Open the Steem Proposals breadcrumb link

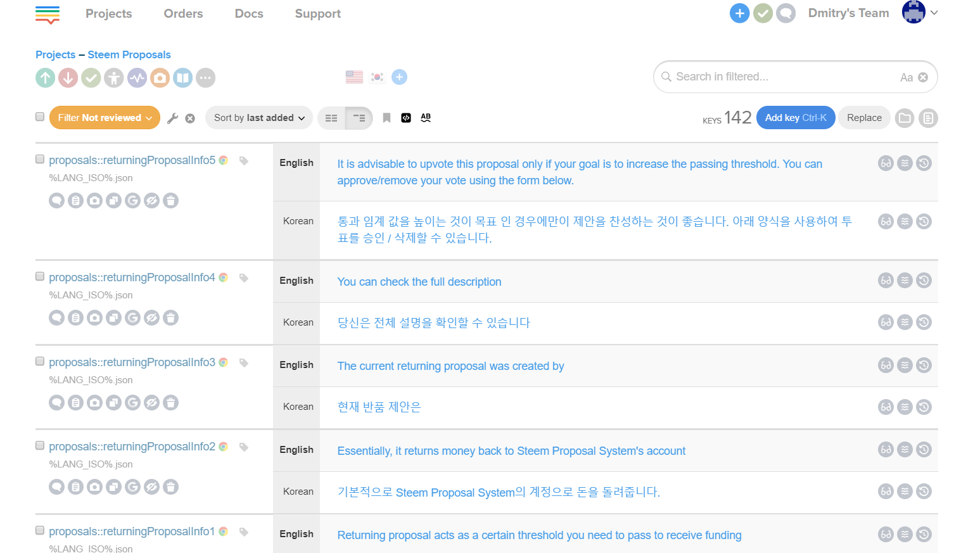[129, 54]
